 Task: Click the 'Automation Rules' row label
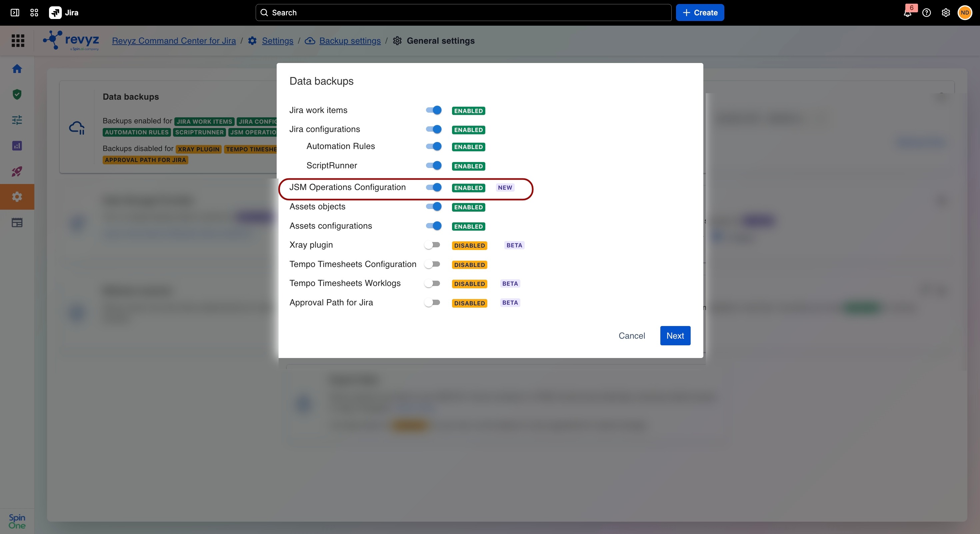pyautogui.click(x=341, y=146)
